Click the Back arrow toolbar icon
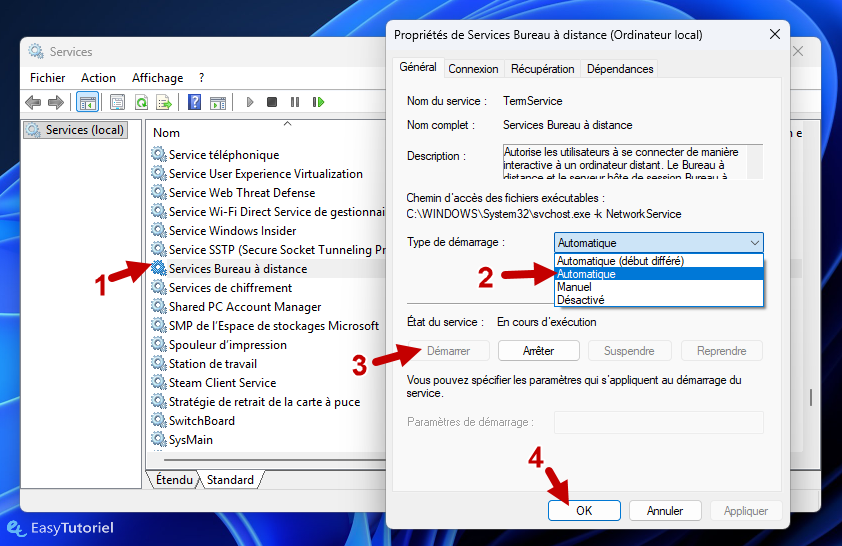 point(33,102)
